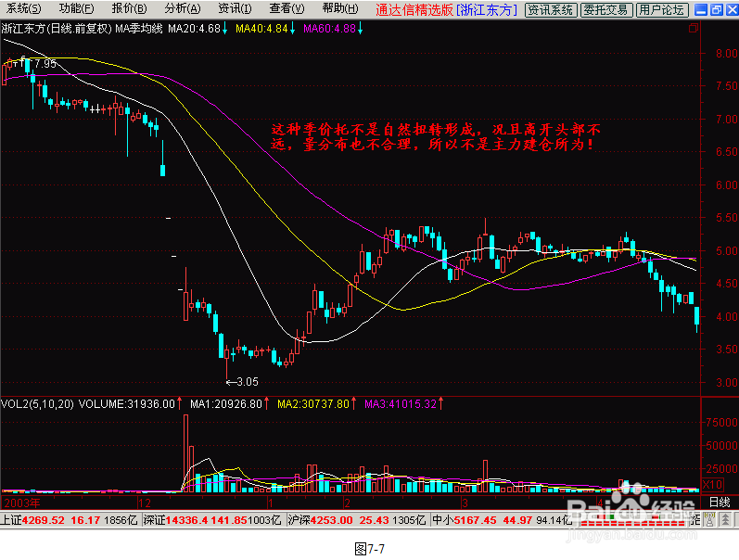Minimize the window via the blue minimize button
This screenshot has width=739, height=560.
tap(701, 10)
